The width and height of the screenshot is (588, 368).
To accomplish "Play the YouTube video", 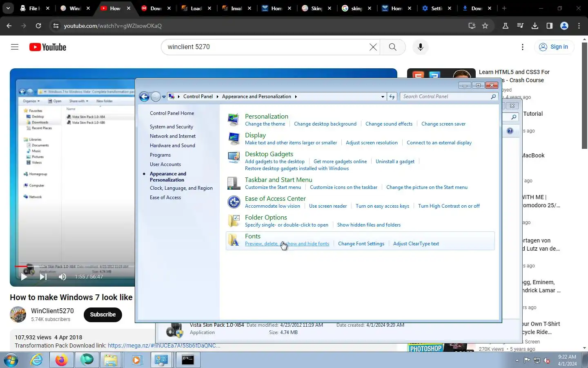I will [x=24, y=277].
